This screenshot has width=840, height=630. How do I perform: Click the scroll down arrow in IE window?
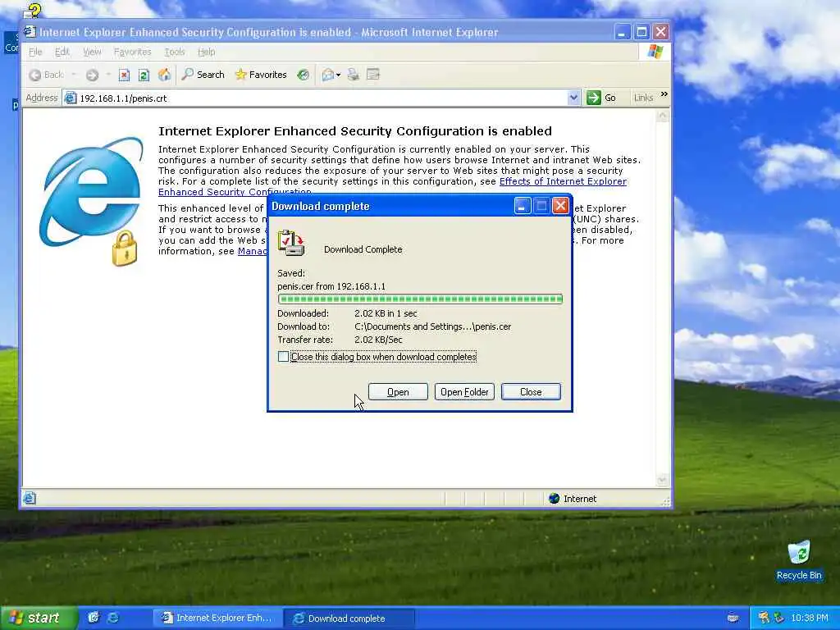coord(663,480)
